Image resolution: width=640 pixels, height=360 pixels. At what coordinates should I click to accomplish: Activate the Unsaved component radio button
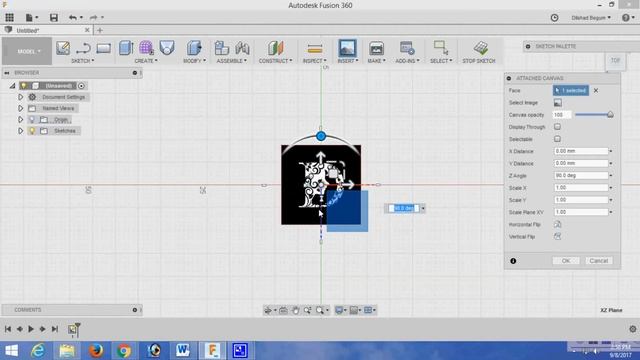click(x=81, y=86)
